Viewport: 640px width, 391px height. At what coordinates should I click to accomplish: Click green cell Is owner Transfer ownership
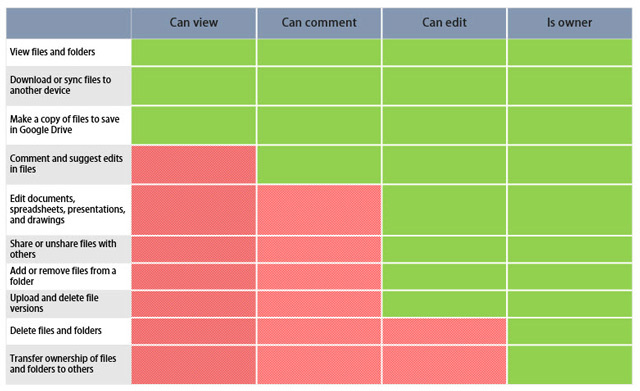click(x=570, y=364)
